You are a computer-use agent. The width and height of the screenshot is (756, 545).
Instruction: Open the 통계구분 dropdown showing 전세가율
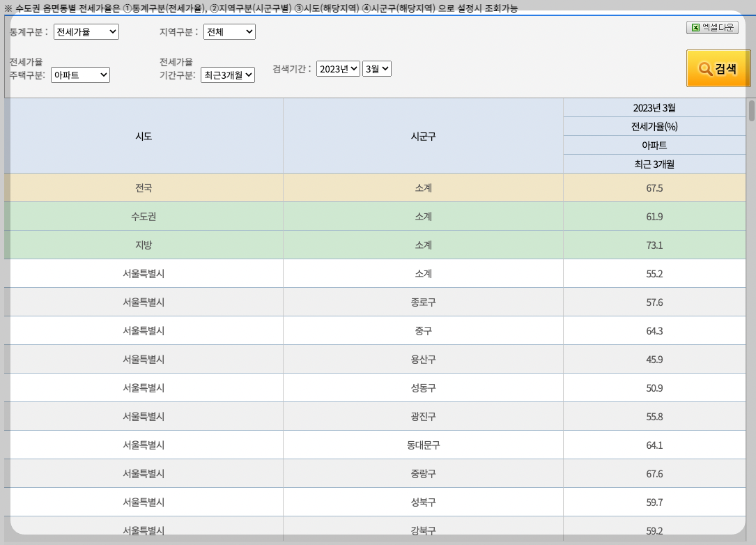click(86, 32)
